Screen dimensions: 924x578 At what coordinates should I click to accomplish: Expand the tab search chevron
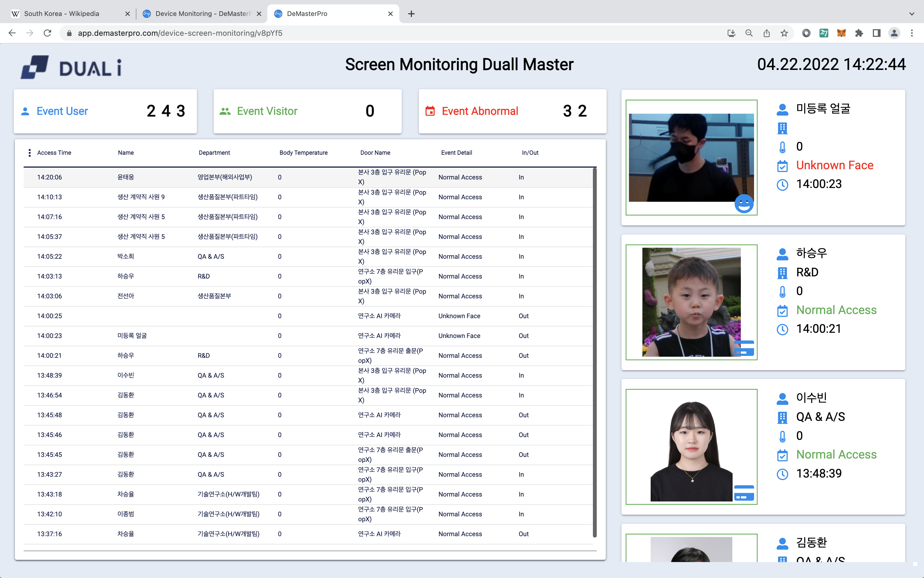(x=912, y=14)
